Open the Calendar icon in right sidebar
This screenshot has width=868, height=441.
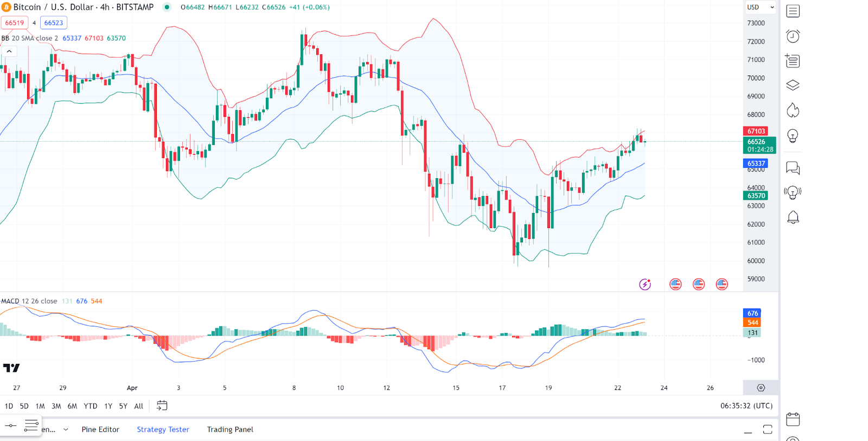coord(793,419)
